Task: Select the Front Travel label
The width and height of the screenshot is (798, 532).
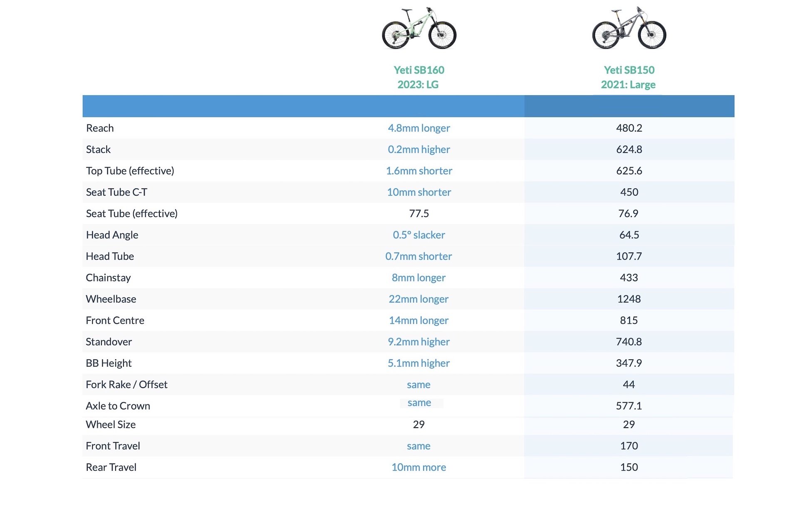Action: (113, 446)
